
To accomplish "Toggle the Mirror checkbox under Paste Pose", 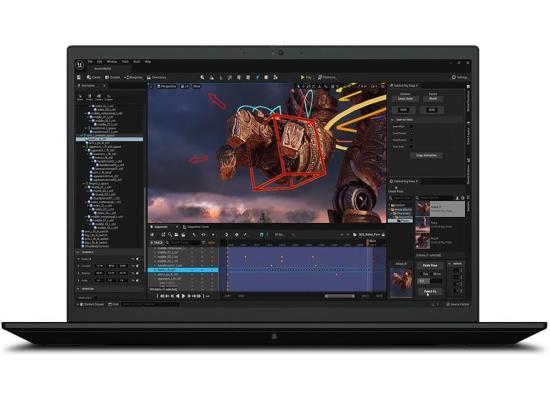I will (x=432, y=274).
